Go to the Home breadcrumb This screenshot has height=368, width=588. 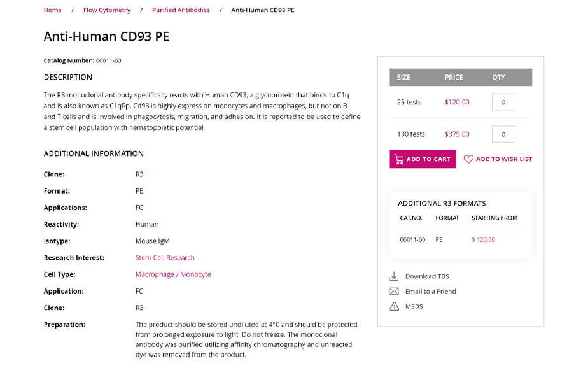coord(53,10)
